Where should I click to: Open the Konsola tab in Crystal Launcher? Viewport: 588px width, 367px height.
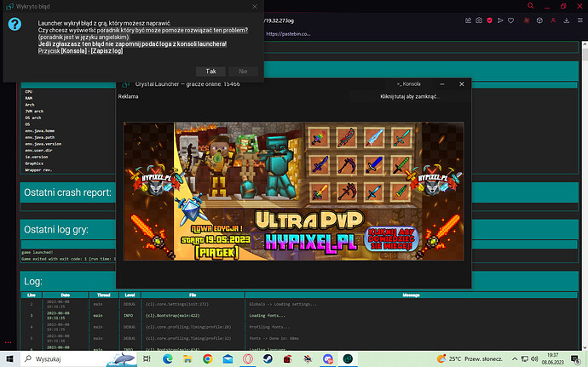(x=410, y=84)
